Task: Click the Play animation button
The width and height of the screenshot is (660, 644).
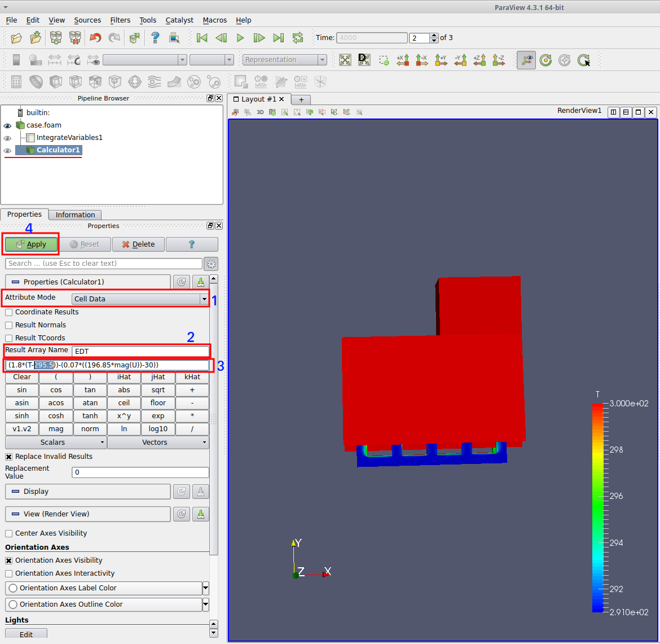Action: tap(240, 38)
